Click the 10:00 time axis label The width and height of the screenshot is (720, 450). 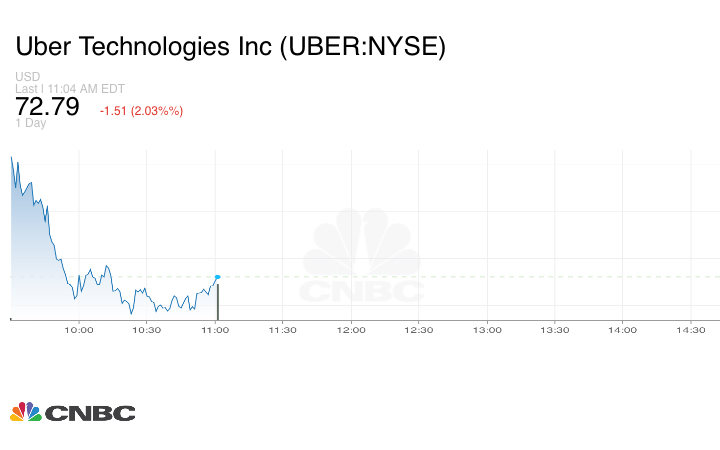pyautogui.click(x=79, y=330)
